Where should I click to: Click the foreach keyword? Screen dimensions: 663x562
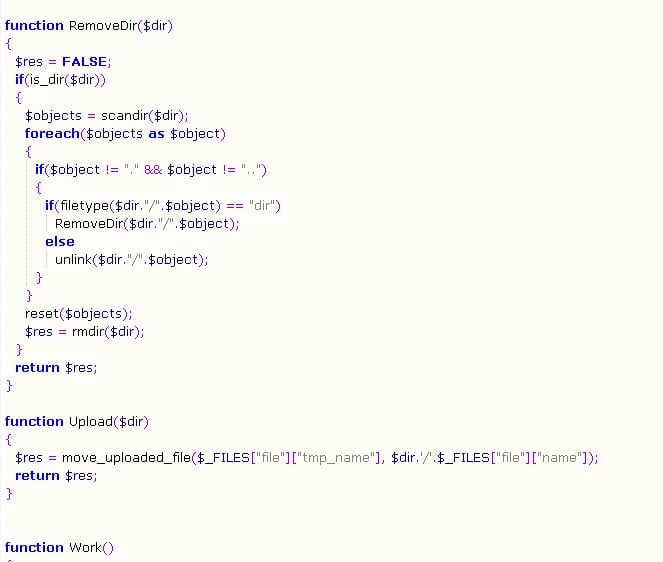[x=51, y=133]
